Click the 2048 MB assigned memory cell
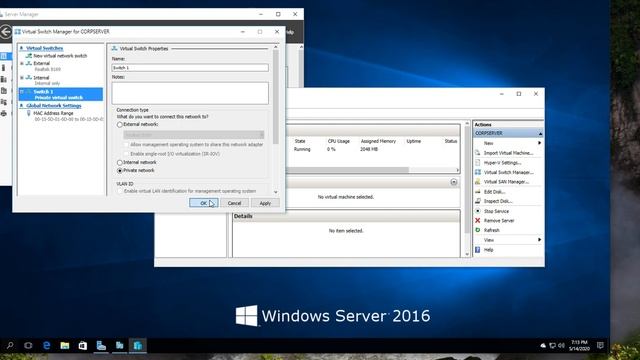Screen dimensions: 640x360 click(369, 149)
